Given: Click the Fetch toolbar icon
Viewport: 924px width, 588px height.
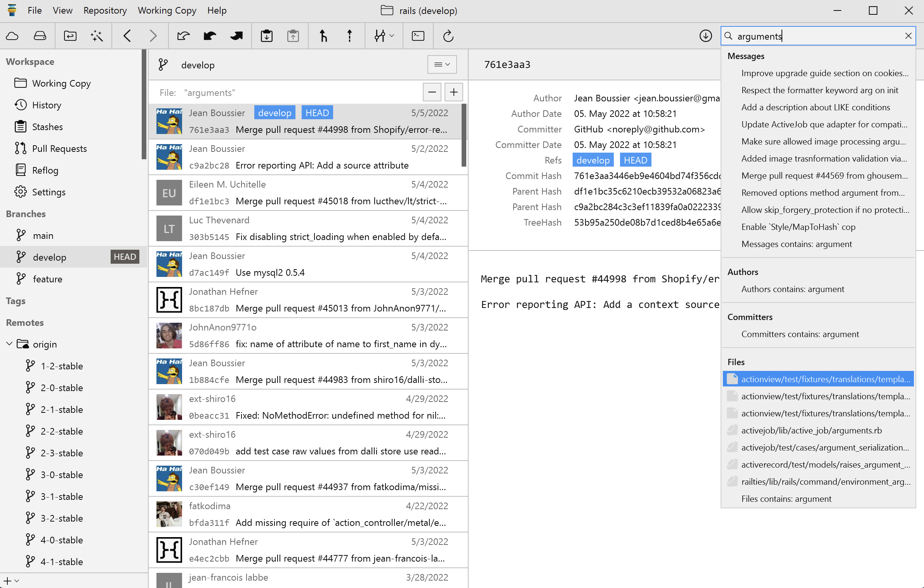Looking at the screenshot, I should pos(183,36).
